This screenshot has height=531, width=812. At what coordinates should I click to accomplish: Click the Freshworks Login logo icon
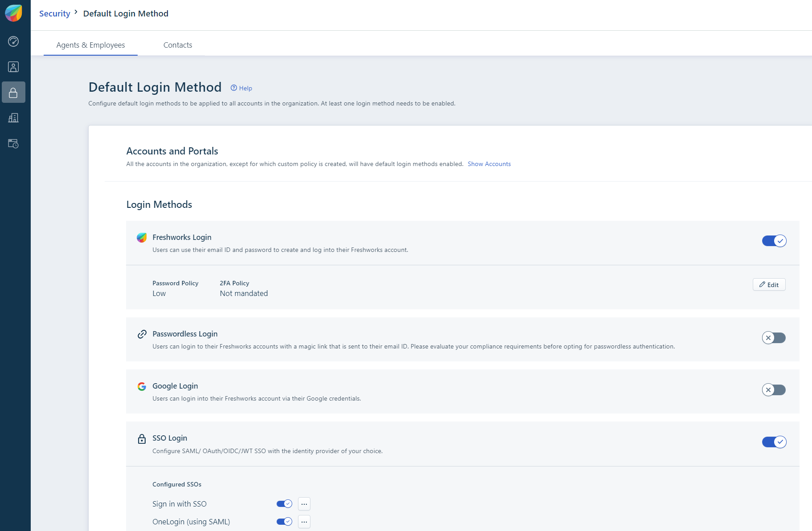click(142, 238)
